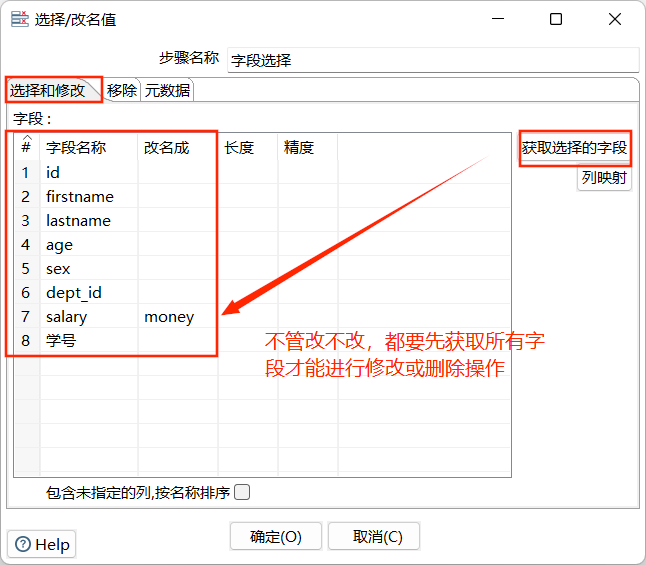
Task: Click the money rename cell
Action: click(178, 316)
